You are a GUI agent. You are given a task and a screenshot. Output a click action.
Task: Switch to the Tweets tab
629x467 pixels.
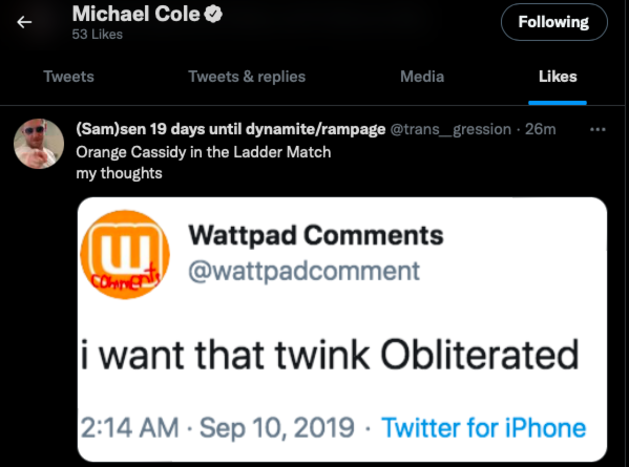click(x=69, y=76)
